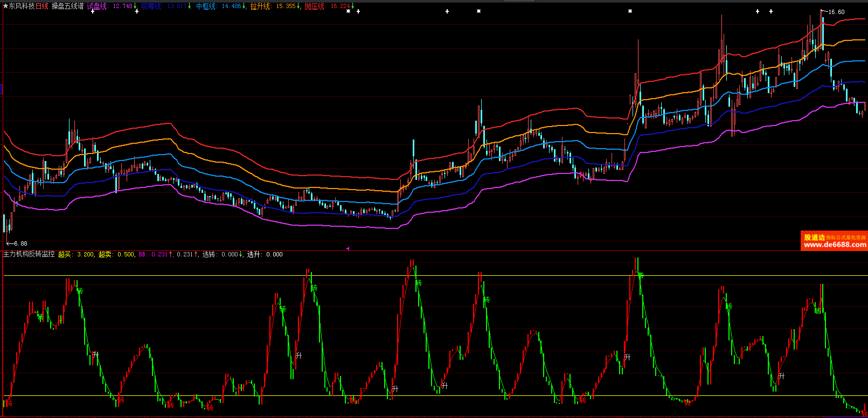Viewport: 868px width, 418px height.
Task: Open the 操盘五线谱 indicator name
Action: [x=67, y=6]
